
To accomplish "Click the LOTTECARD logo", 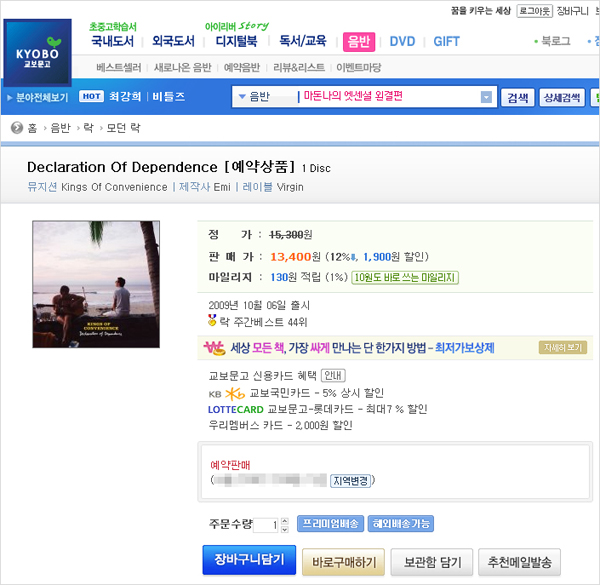I will tap(236, 410).
